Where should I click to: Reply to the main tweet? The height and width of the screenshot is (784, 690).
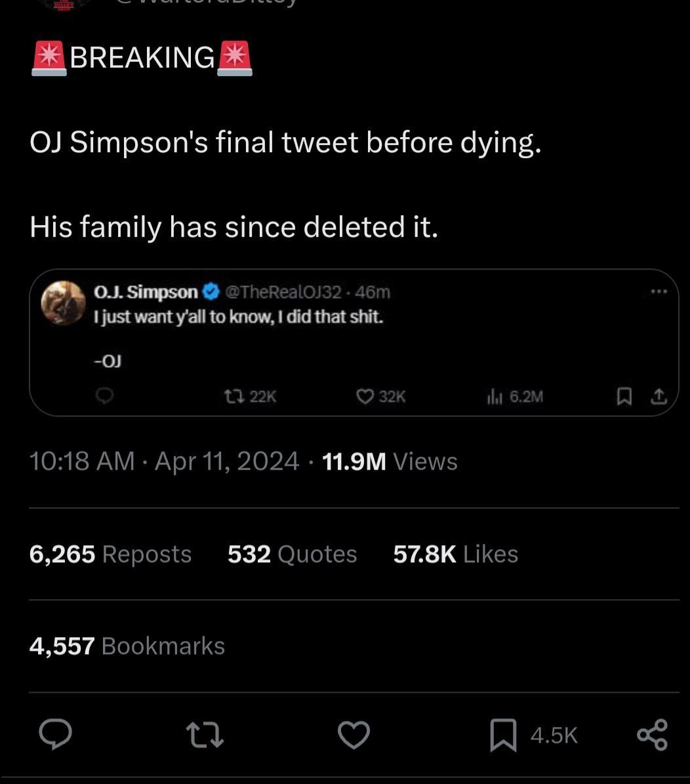coord(55,734)
